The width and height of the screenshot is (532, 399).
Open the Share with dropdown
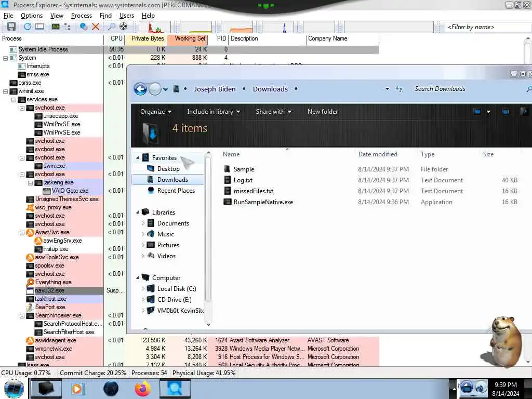(x=273, y=112)
